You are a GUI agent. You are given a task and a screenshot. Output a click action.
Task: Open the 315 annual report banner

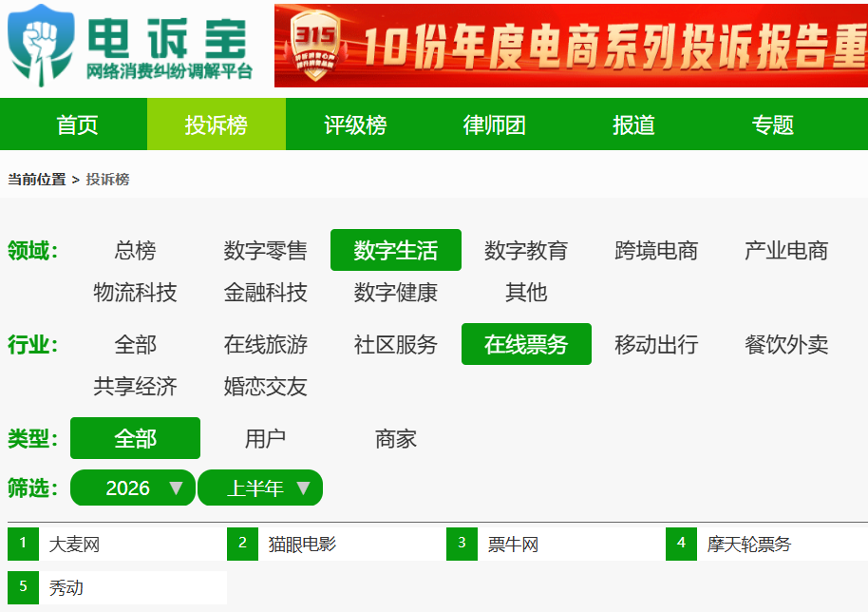pyautogui.click(x=571, y=46)
